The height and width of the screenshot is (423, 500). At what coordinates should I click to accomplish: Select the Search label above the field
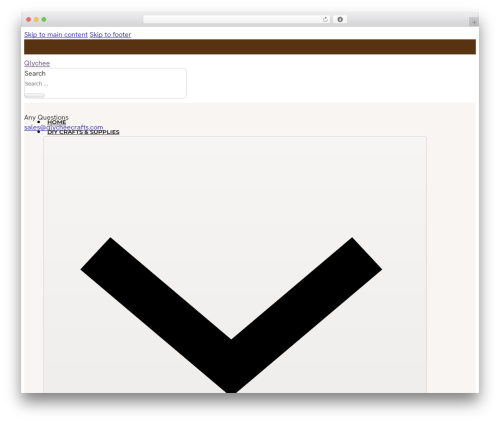pyautogui.click(x=35, y=73)
